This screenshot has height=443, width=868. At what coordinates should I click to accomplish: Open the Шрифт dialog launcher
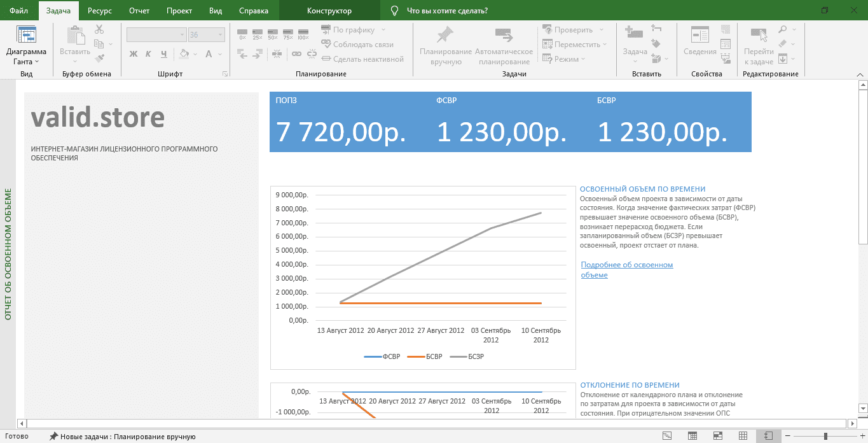225,74
